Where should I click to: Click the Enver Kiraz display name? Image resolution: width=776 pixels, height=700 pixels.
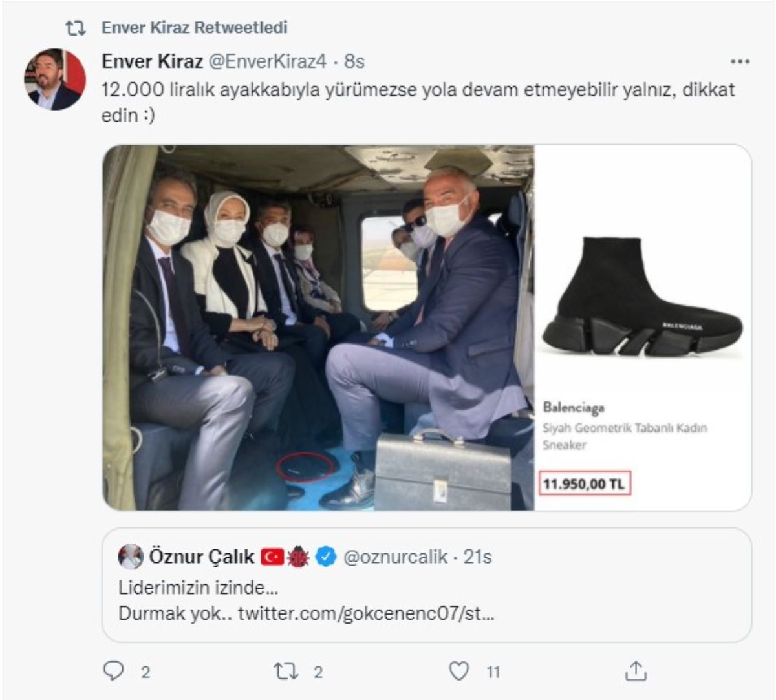[153, 61]
